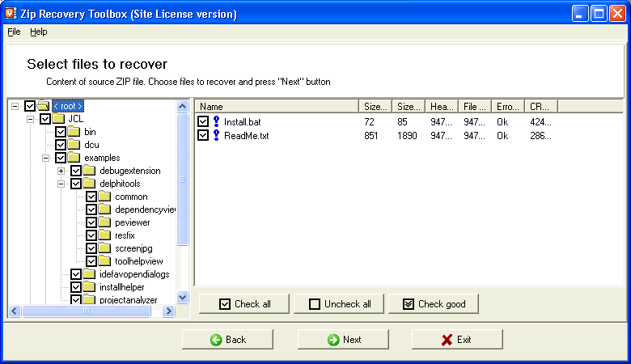The height and width of the screenshot is (364, 631).
Task: Collapse the root tree node
Action: [15, 106]
